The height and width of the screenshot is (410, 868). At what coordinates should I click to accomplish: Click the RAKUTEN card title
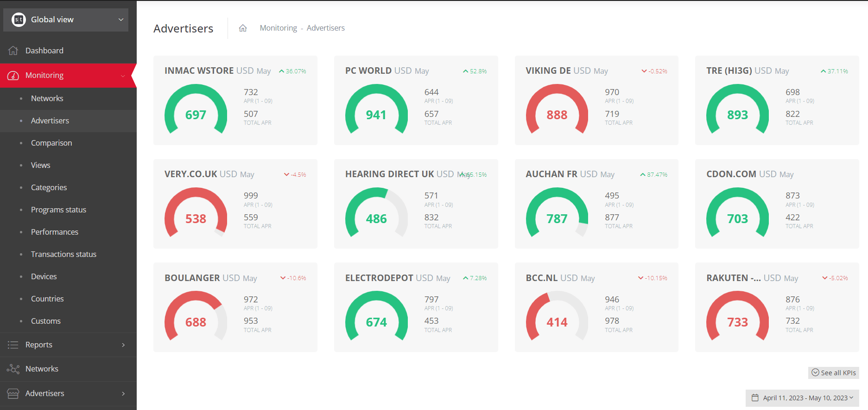(734, 278)
